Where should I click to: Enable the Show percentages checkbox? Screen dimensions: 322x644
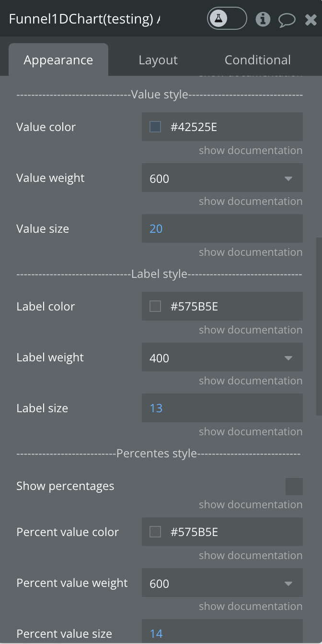294,486
